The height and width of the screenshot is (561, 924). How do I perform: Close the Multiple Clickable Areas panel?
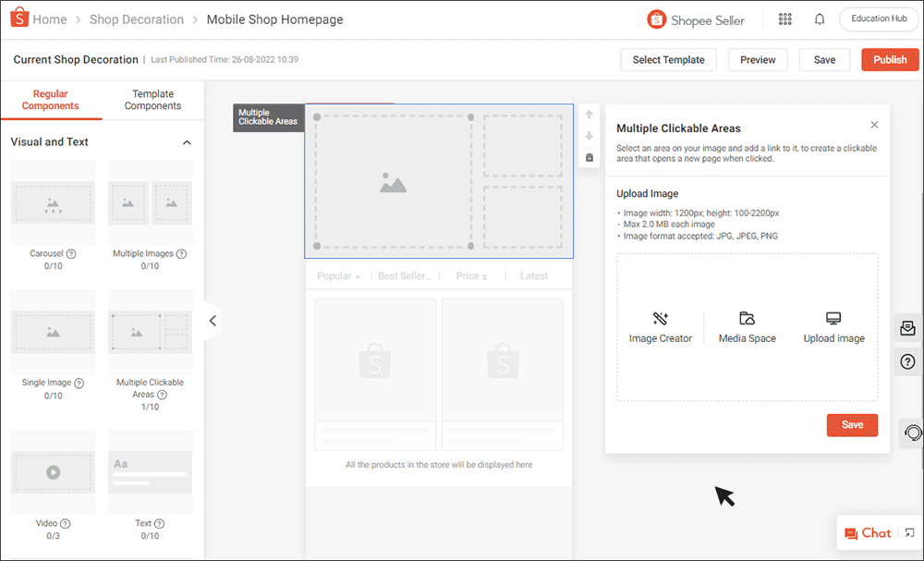pos(874,125)
